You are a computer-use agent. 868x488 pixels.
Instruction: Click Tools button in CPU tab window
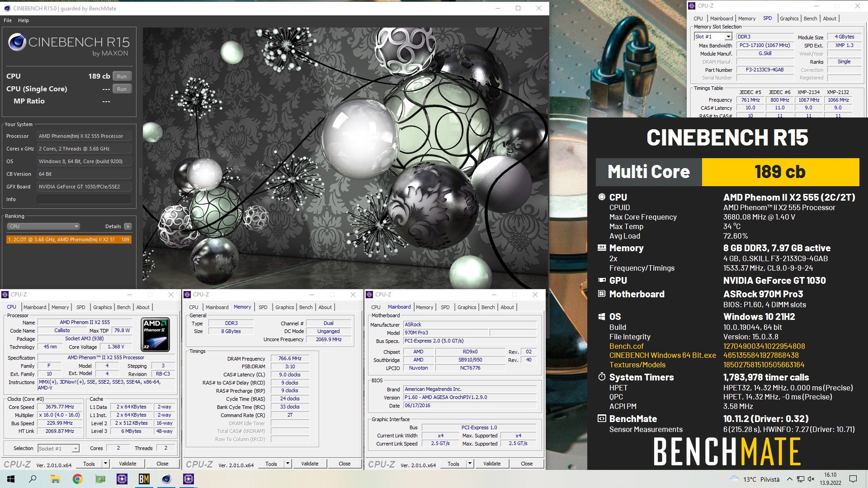pos(89,464)
